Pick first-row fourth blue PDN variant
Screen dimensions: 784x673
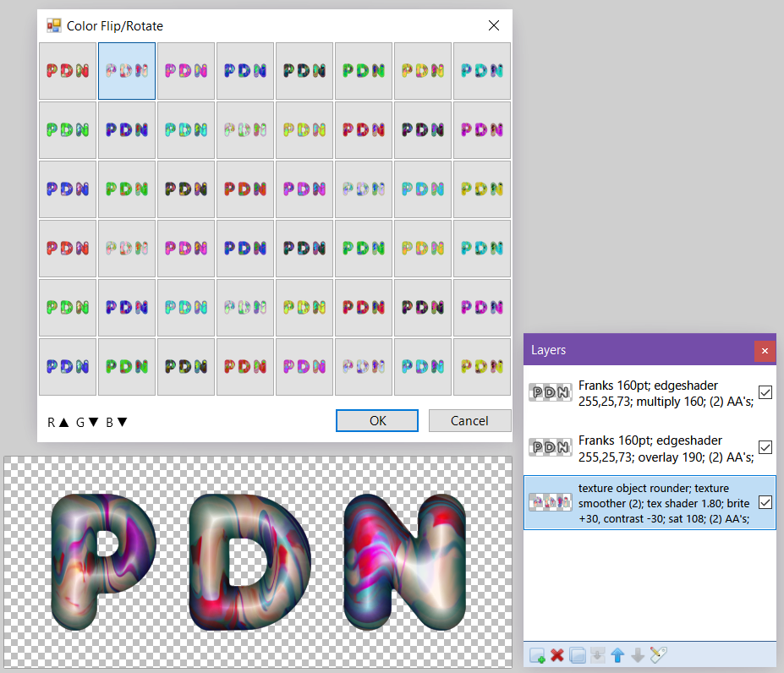(x=245, y=71)
